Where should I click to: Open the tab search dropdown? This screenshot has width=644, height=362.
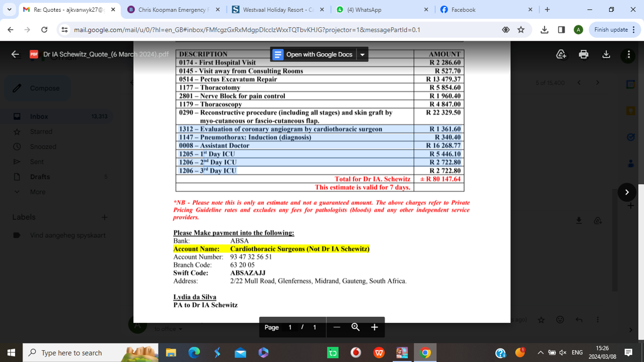point(9,10)
